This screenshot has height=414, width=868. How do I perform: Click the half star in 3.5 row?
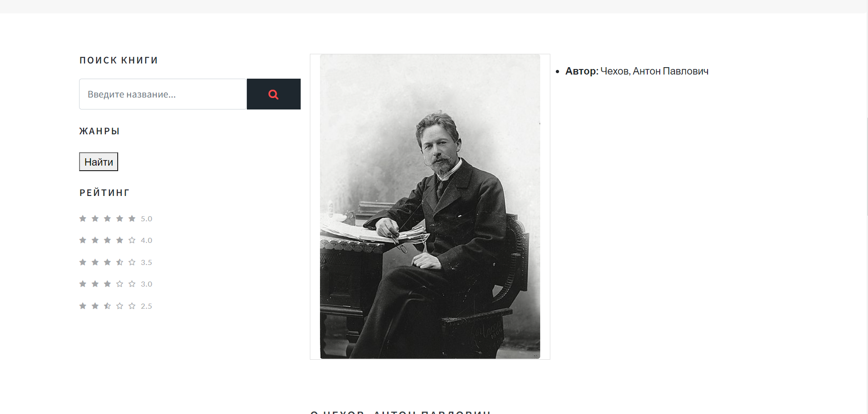click(120, 262)
